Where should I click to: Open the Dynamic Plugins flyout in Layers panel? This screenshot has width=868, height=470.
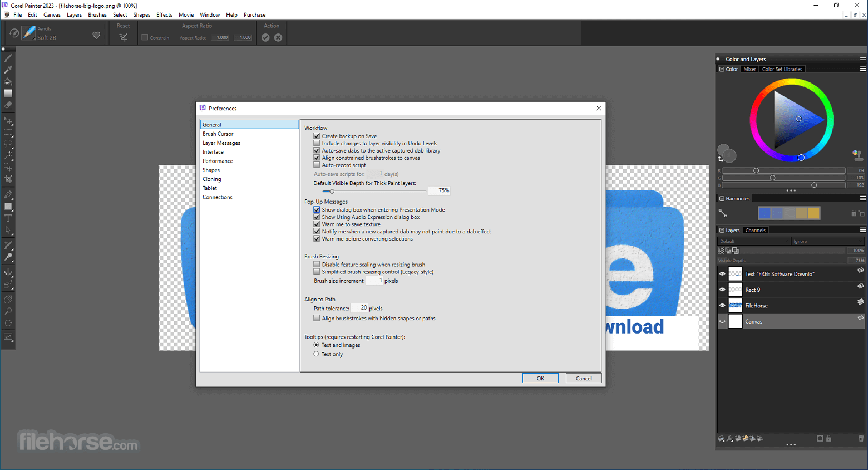(730, 439)
